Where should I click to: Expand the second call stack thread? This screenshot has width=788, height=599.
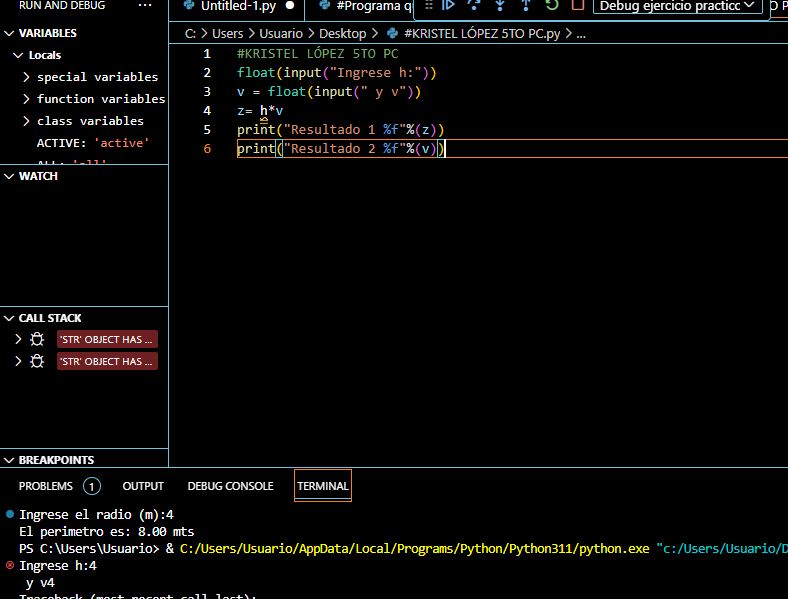pos(18,361)
